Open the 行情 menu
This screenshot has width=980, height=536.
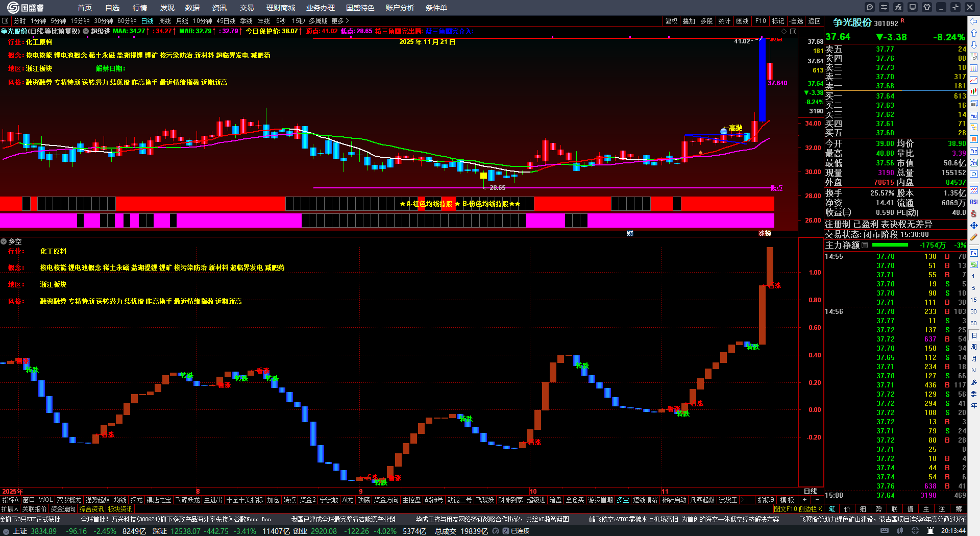(140, 8)
